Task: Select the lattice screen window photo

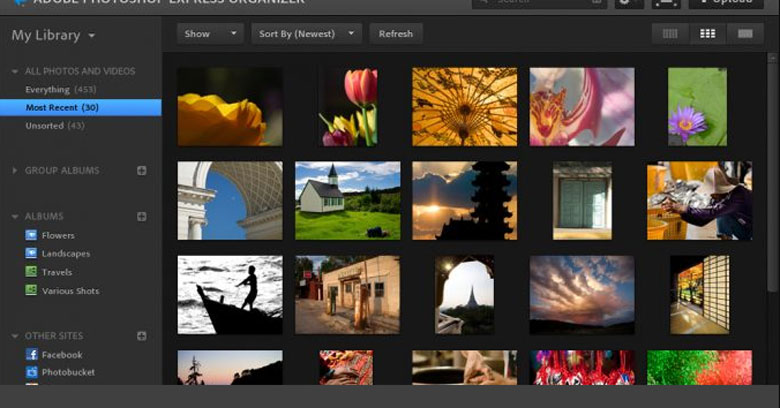Action: point(699,295)
